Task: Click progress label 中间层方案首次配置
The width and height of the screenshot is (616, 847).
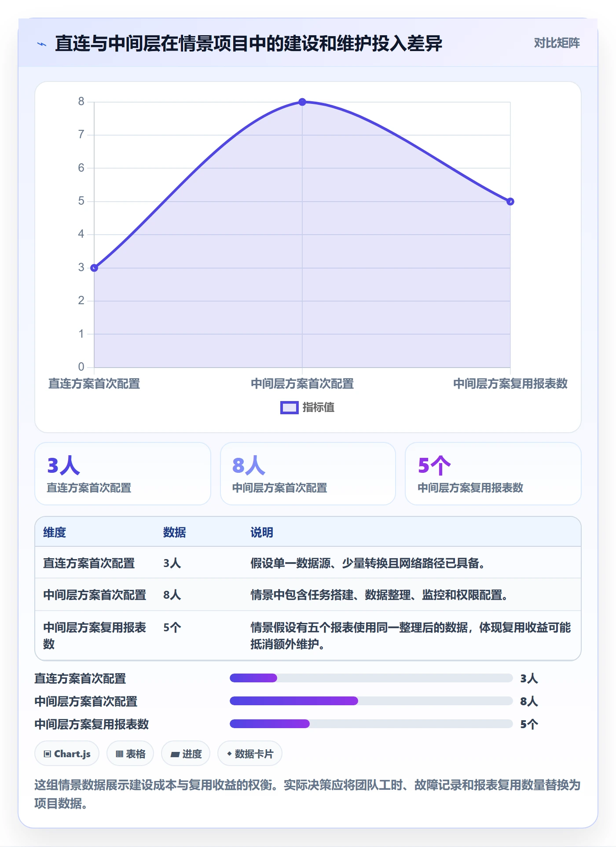Action: point(86,701)
